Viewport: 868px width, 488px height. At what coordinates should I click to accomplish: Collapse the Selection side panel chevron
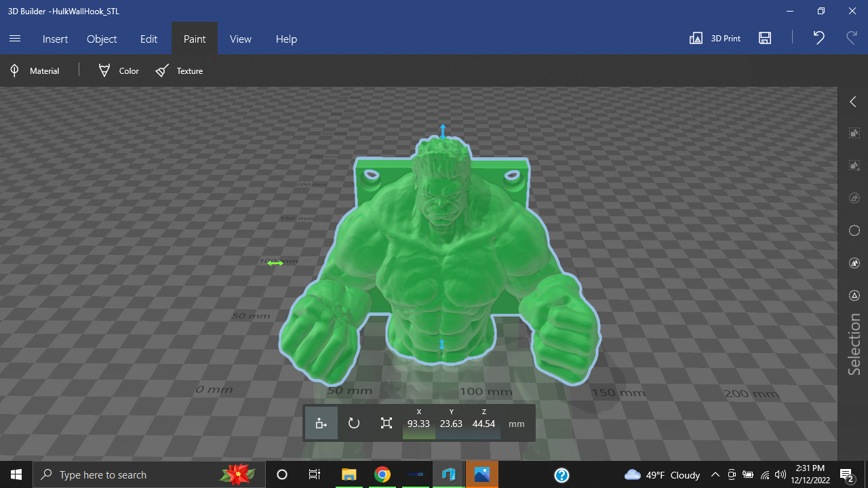click(x=853, y=102)
